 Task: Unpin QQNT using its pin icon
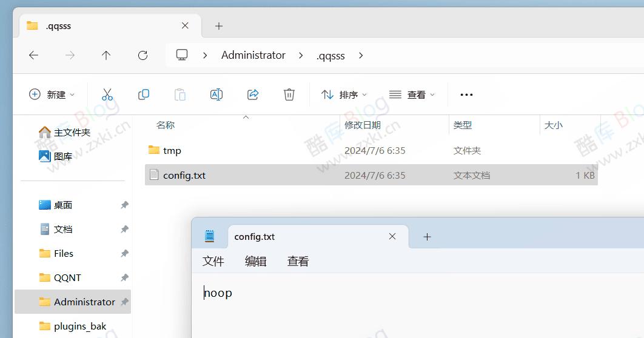click(124, 277)
